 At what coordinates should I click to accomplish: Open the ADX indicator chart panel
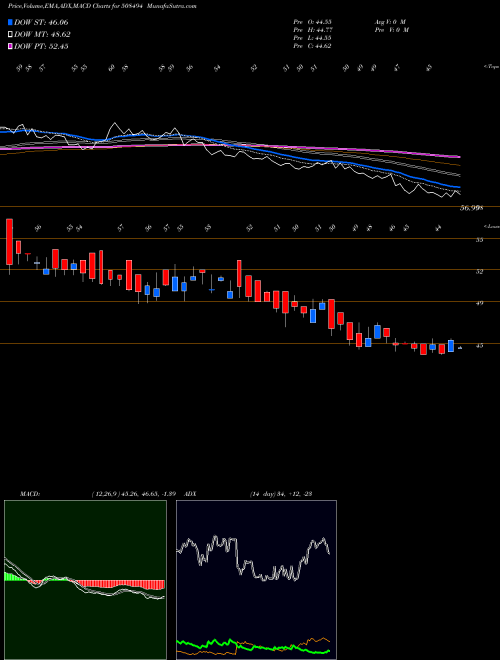point(256,580)
